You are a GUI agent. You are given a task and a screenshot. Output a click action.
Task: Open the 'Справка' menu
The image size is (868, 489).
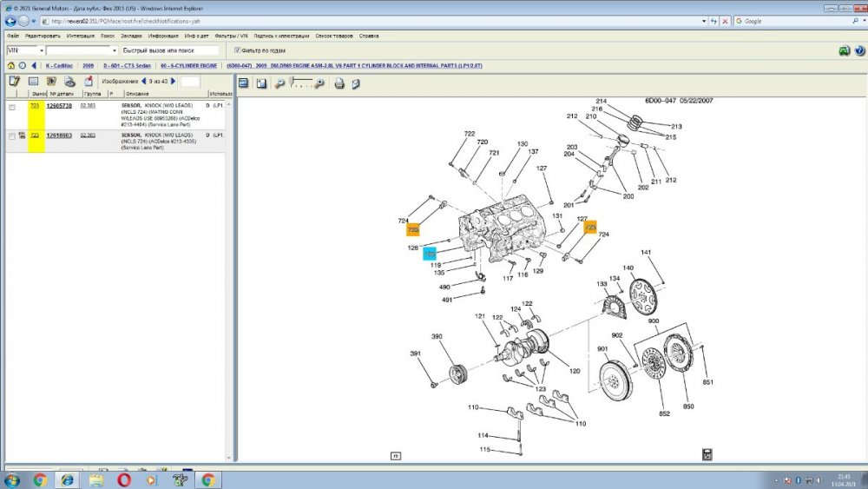tap(368, 36)
